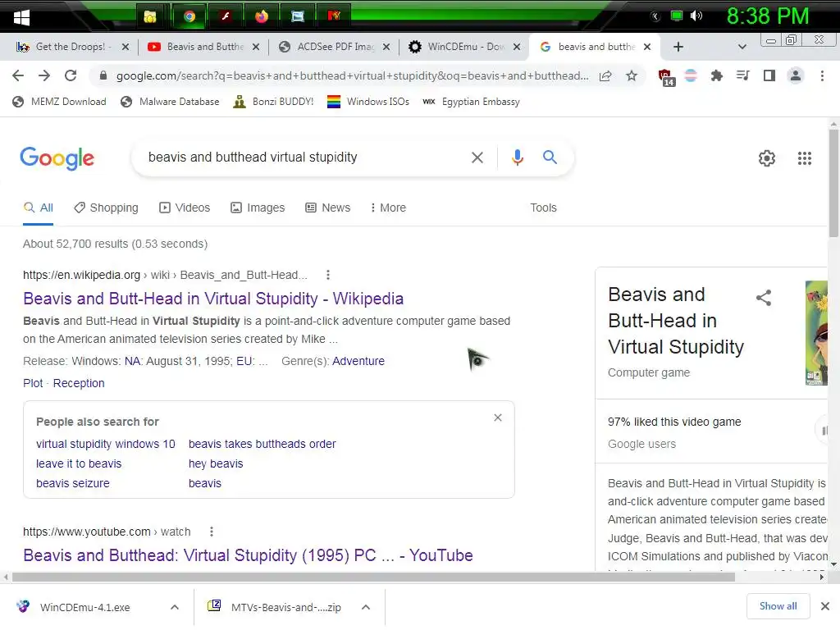Switch to the ACDSee PDF Image tab

(x=333, y=47)
